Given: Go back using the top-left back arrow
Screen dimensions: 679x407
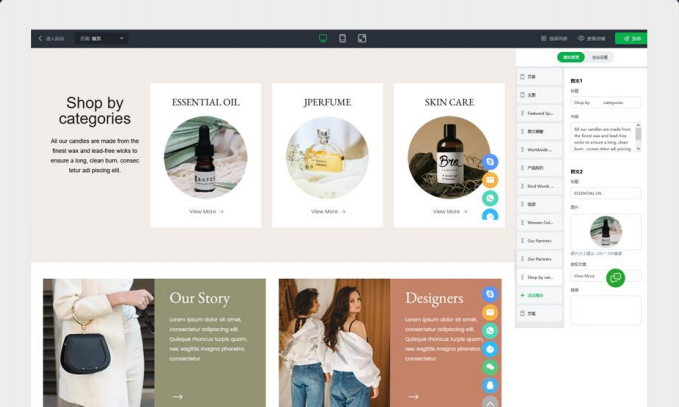Looking at the screenshot, I should click(41, 39).
